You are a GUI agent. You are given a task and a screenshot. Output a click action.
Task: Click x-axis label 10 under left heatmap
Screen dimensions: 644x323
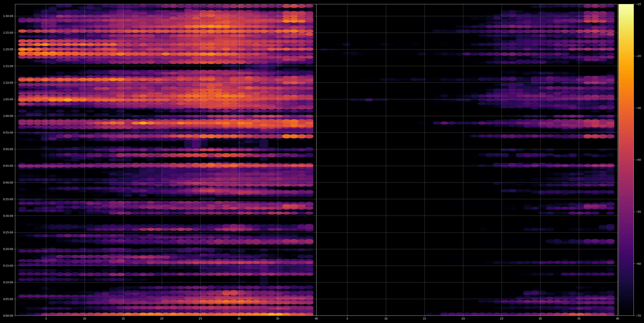(x=84, y=319)
